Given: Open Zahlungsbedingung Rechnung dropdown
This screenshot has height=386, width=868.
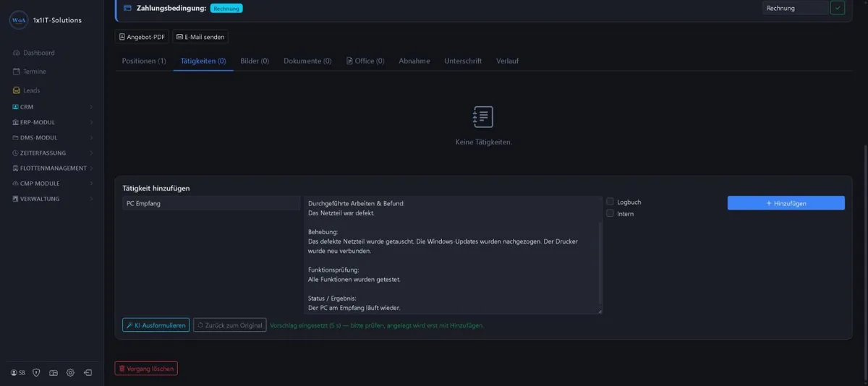Looking at the screenshot, I should coord(795,8).
